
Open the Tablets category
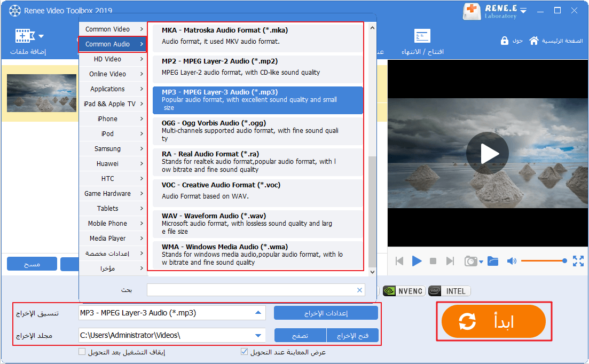click(113, 209)
